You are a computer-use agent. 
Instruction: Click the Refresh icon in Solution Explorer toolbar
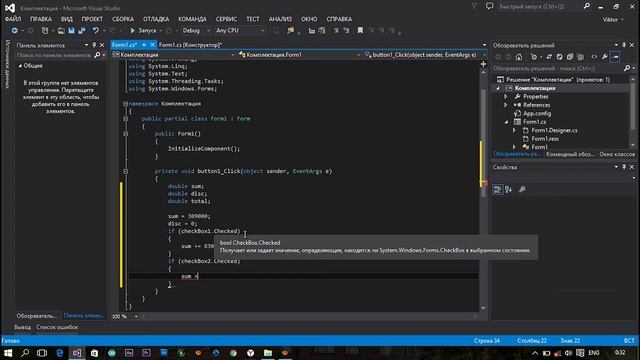(560, 57)
